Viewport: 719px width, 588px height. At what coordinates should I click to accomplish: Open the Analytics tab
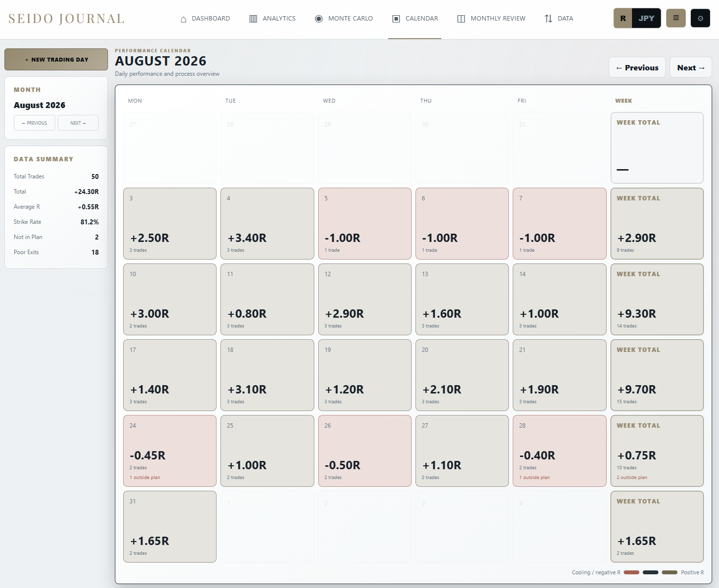pyautogui.click(x=273, y=19)
